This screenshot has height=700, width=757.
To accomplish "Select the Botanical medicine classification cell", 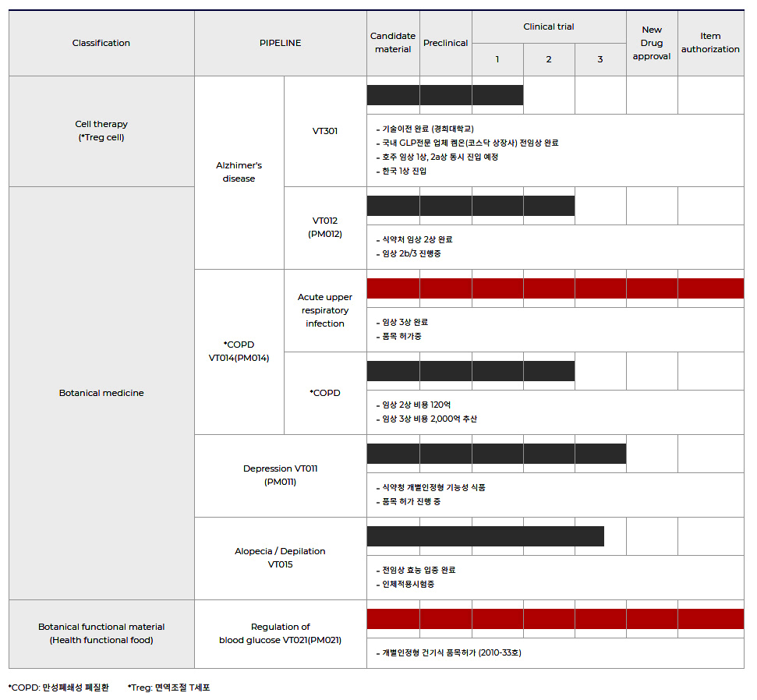I will [101, 393].
